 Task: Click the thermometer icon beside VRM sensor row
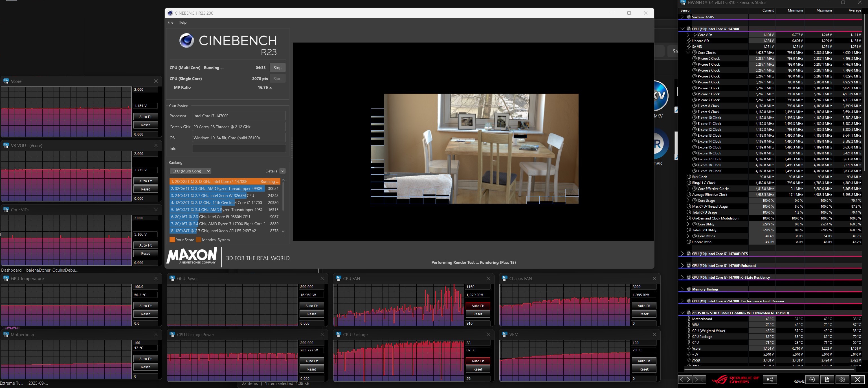pyautogui.click(x=689, y=325)
